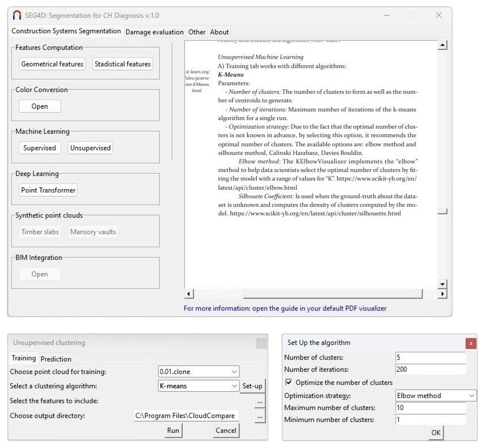Viewport: 483px width, 448px height.
Task: Click the horizontal scrollbar thumb below guide
Action: click(x=332, y=294)
